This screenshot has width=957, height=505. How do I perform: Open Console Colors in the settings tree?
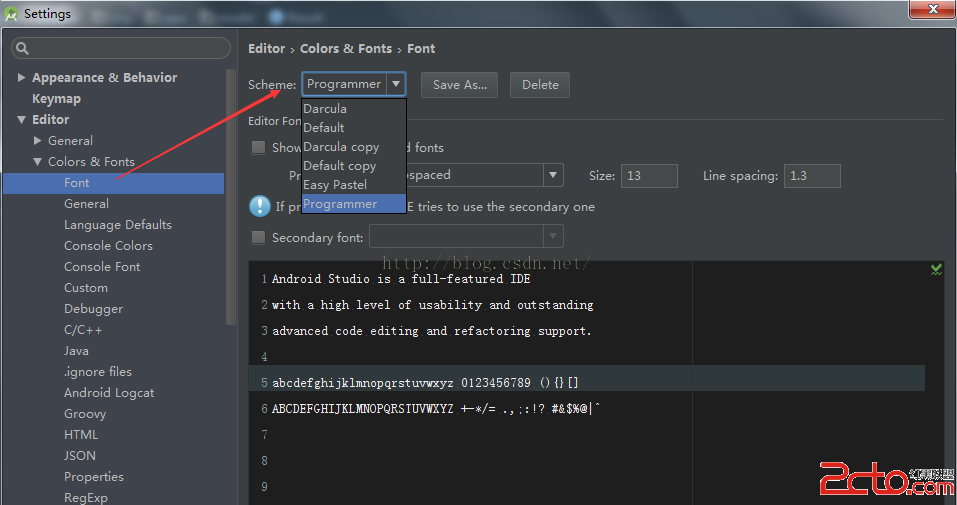108,246
